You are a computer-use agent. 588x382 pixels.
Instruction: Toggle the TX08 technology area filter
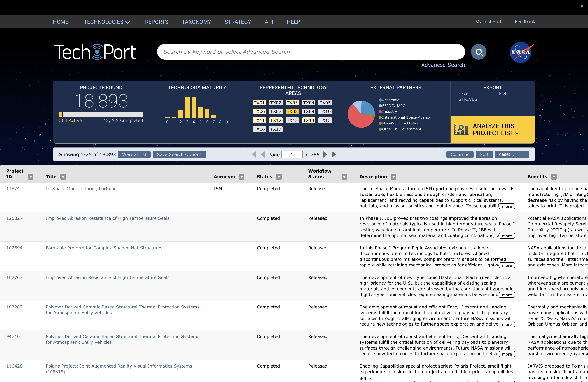(292, 111)
